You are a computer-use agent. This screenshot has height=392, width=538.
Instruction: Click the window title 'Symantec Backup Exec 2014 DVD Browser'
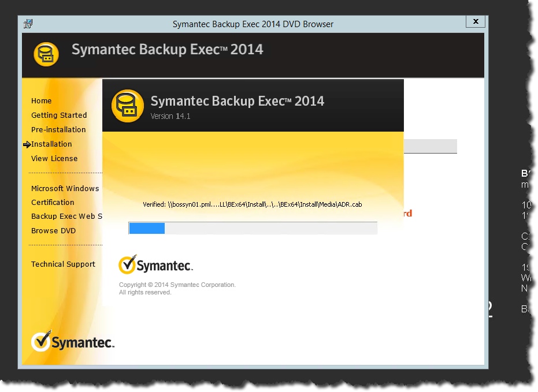coord(253,24)
